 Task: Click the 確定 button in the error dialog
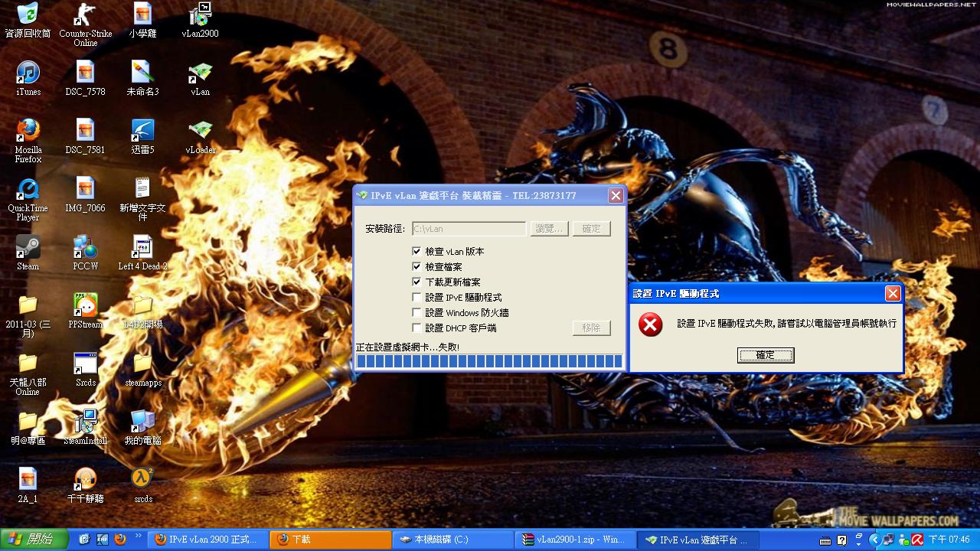click(x=766, y=355)
